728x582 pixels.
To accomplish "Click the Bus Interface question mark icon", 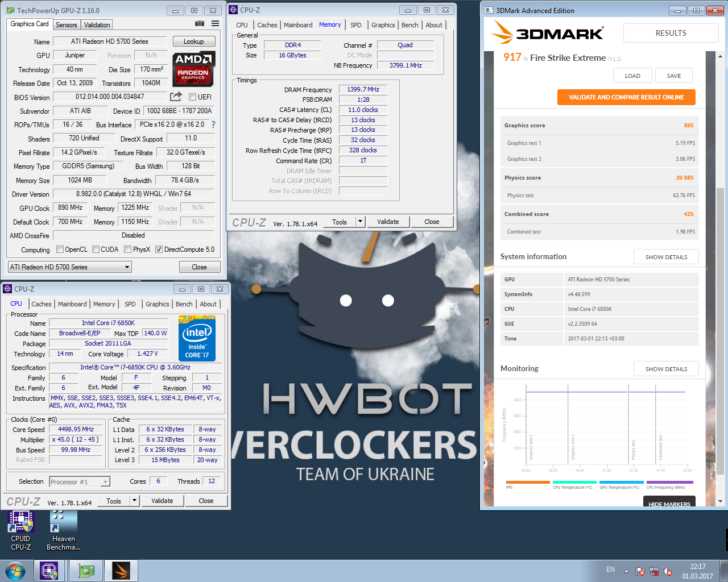I will pyautogui.click(x=213, y=124).
